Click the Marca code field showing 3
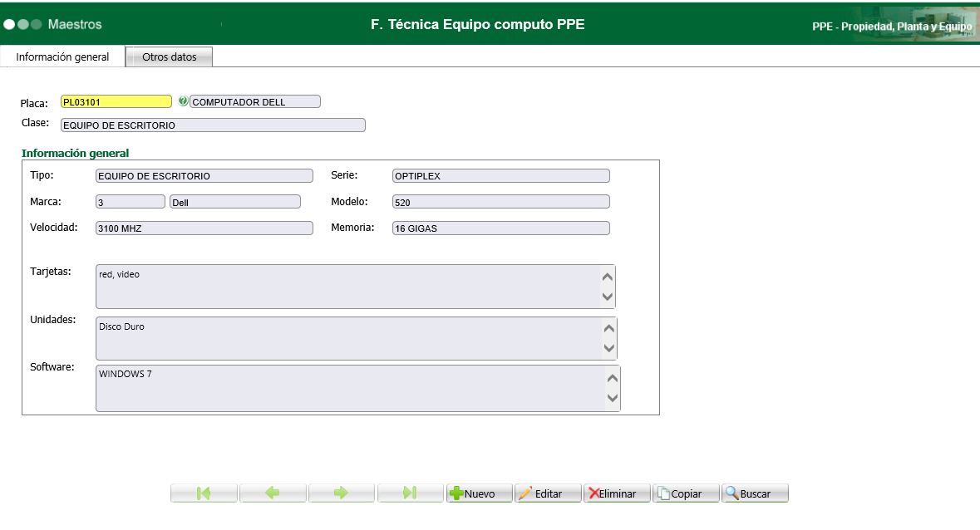Viewport: 980px width, 530px height. [x=130, y=202]
